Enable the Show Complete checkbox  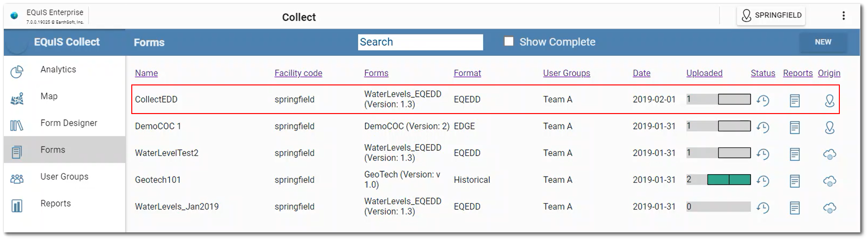coord(509,42)
